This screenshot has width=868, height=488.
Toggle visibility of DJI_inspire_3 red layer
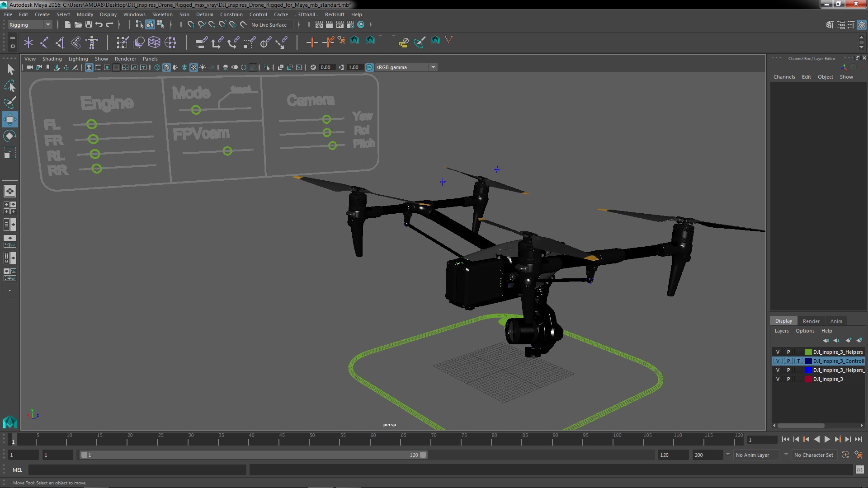778,379
